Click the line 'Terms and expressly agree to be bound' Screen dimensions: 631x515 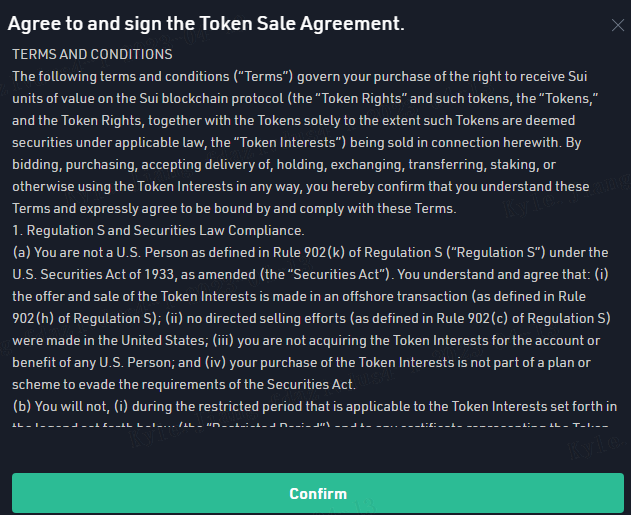234,209
